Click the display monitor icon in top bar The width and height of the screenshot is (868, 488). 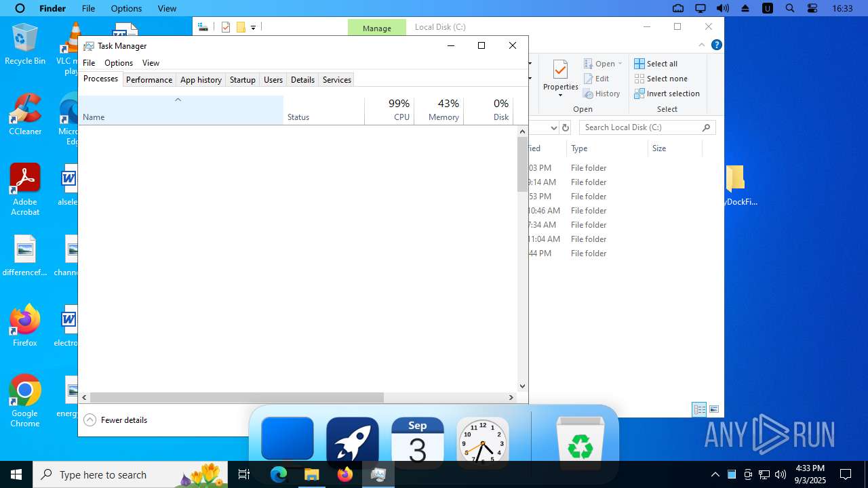701,8
